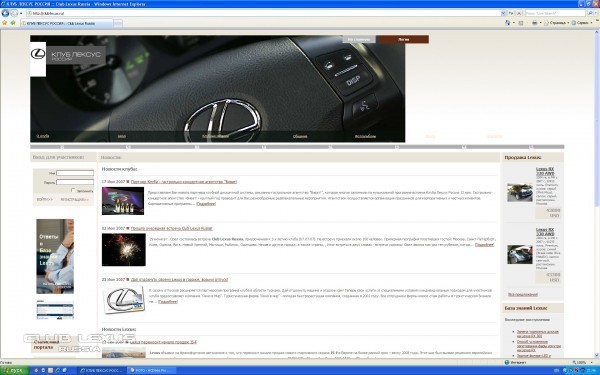Stop loading with the red X button
The width and height of the screenshot is (600, 375).
click(x=519, y=13)
